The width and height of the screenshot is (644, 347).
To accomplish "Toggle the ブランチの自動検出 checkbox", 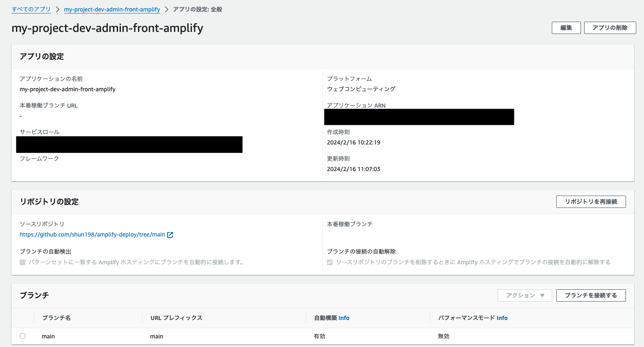I will 23,262.
